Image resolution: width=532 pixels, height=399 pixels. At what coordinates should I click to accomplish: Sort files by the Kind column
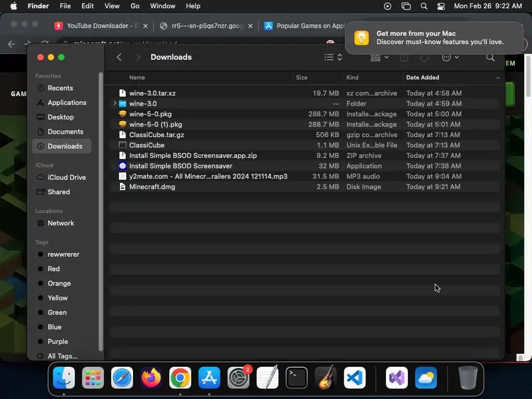pos(352,77)
